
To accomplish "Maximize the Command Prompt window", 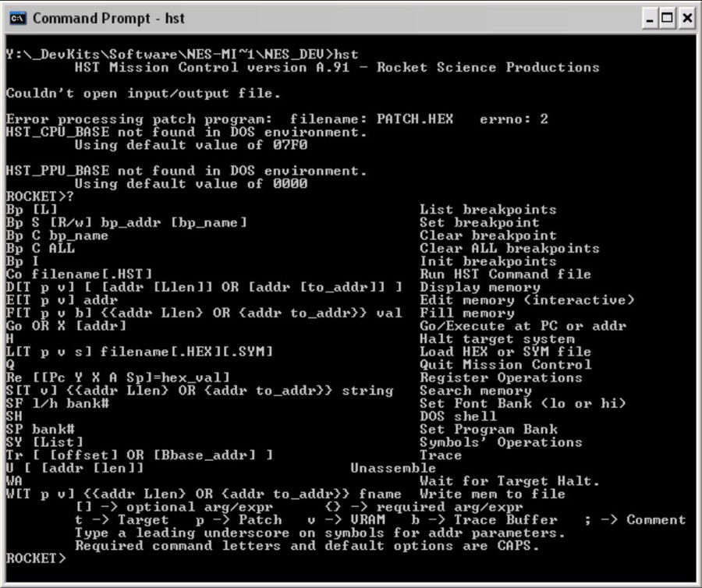I will pyautogui.click(x=668, y=19).
